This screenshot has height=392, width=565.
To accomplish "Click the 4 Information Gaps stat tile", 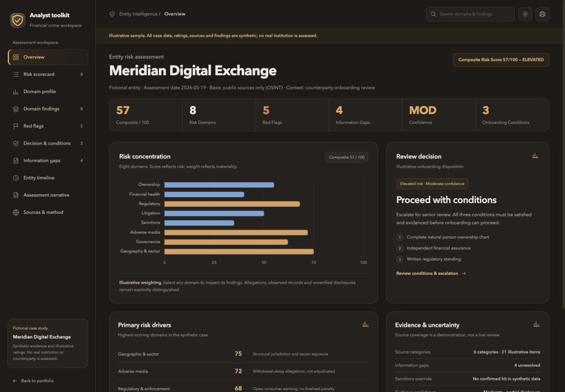I will [x=366, y=115].
